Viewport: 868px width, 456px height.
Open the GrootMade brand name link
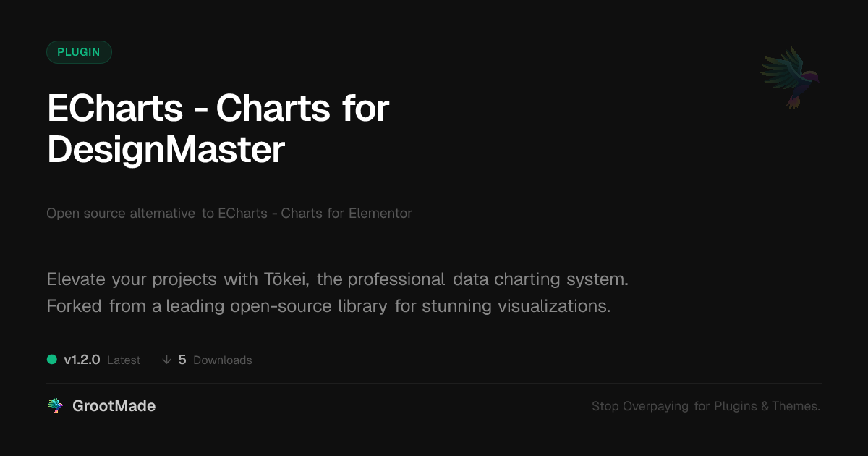(114, 406)
